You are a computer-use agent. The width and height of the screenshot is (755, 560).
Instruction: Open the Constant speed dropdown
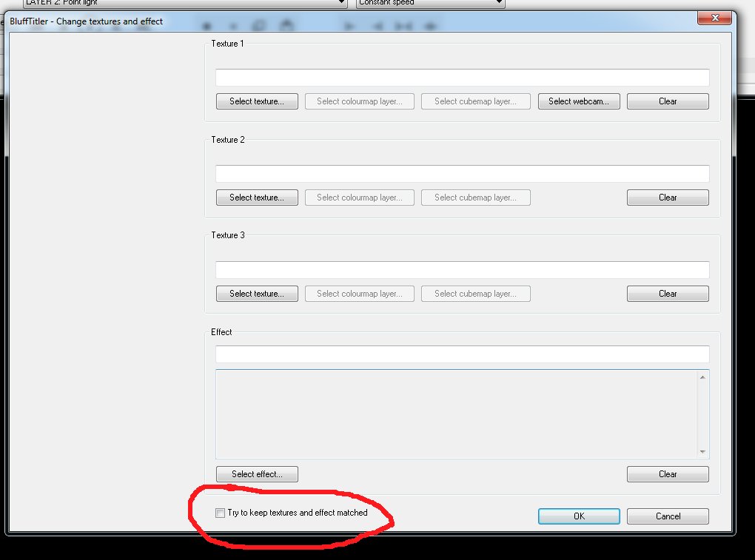431,2
